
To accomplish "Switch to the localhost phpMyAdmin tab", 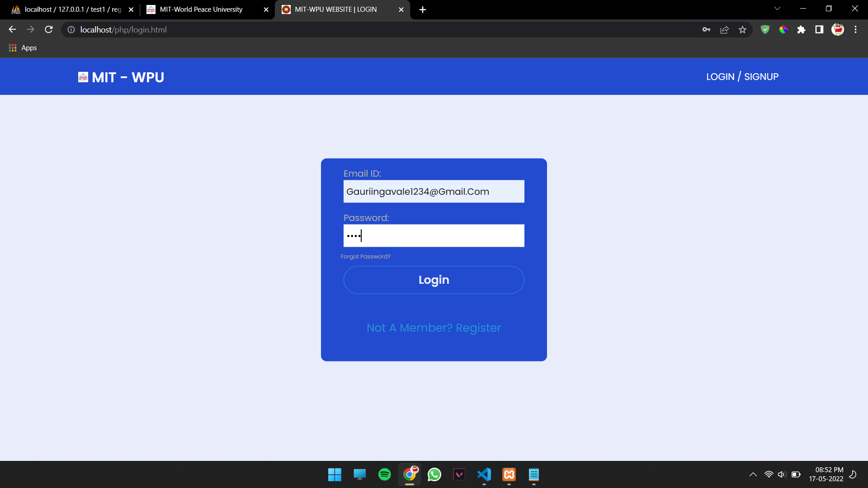I will point(72,9).
